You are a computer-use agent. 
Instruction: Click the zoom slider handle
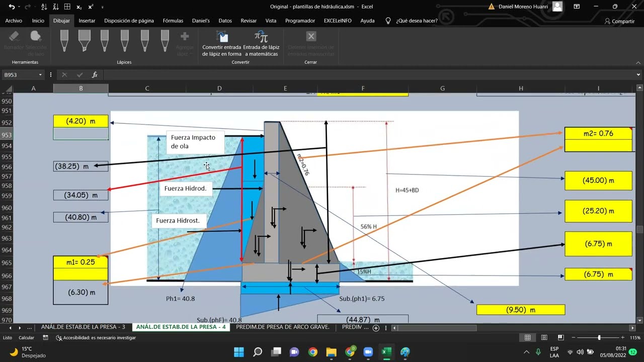pos(599,338)
